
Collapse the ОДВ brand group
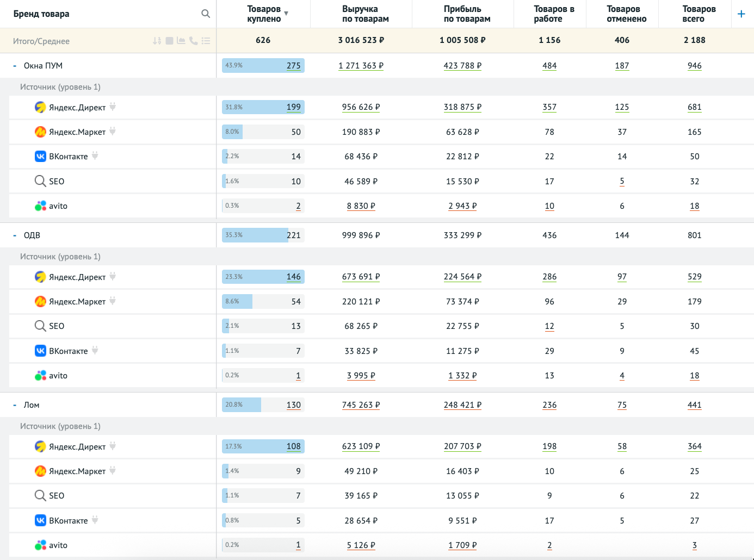coord(15,235)
